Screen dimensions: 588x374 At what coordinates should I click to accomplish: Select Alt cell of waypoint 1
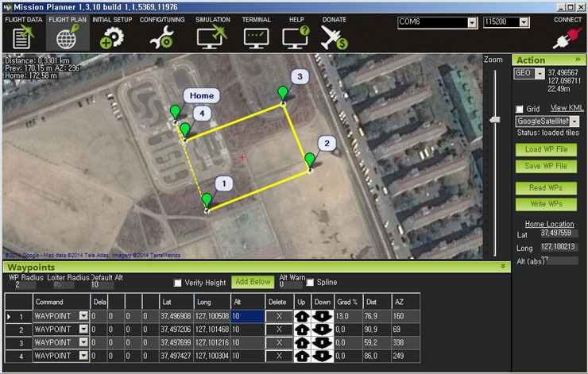(x=247, y=316)
